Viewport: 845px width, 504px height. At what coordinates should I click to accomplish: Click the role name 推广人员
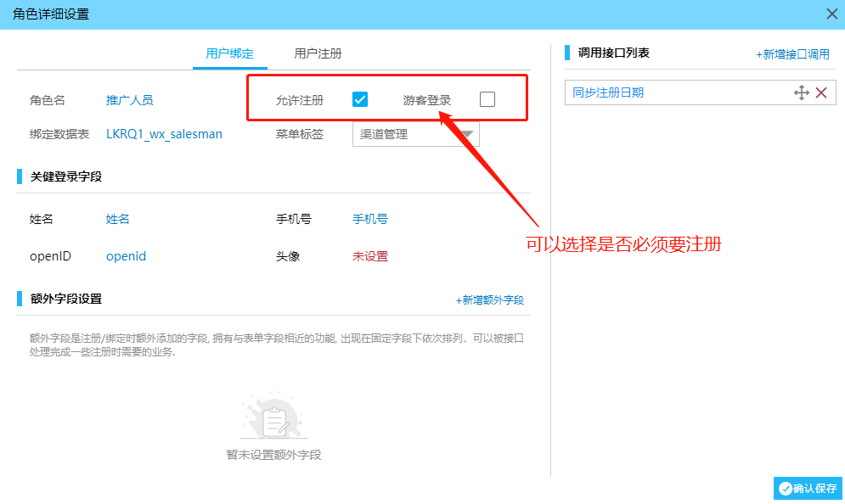129,100
